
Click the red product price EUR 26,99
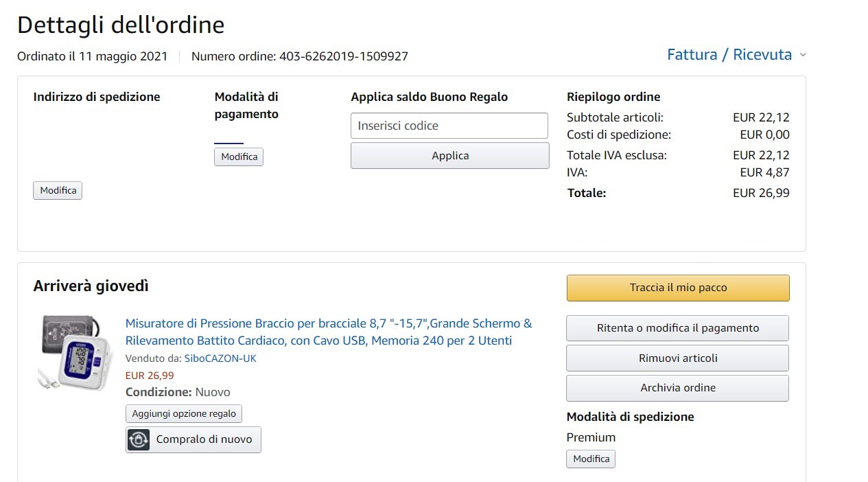[x=150, y=376]
